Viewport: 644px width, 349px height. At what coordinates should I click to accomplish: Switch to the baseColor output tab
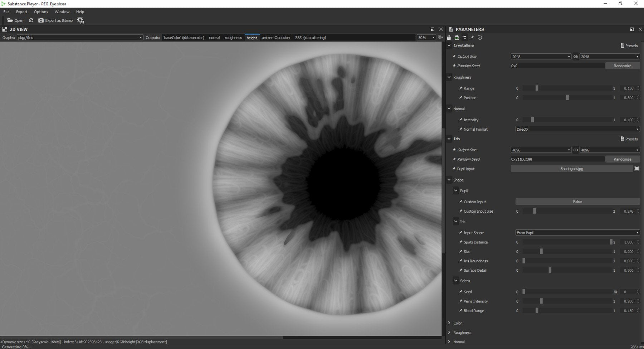(x=184, y=38)
